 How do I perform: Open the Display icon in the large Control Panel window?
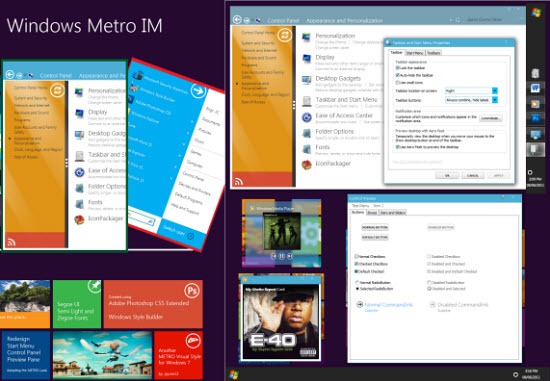pos(306,59)
